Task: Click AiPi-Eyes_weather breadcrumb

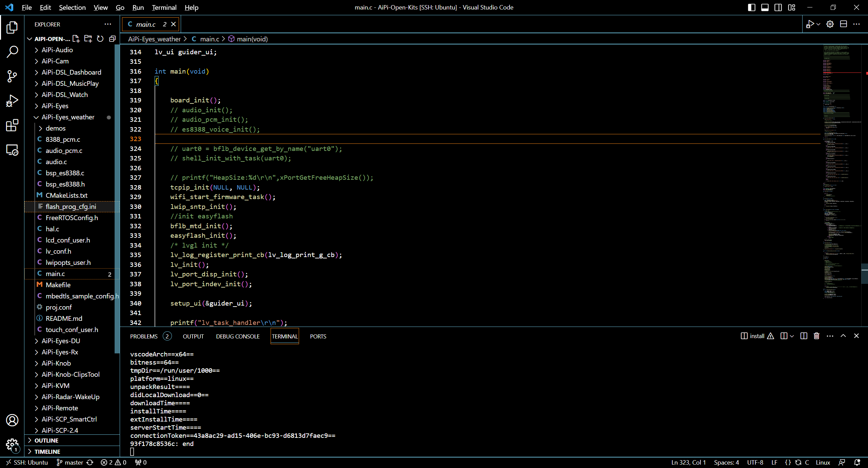Action: (154, 39)
